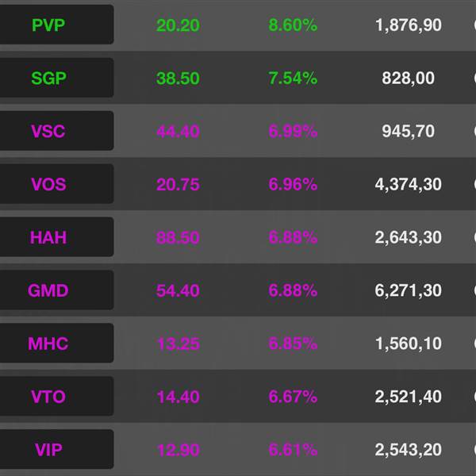Click VIP volume 2,543,20
This screenshot has width=476, height=476.
tap(408, 450)
